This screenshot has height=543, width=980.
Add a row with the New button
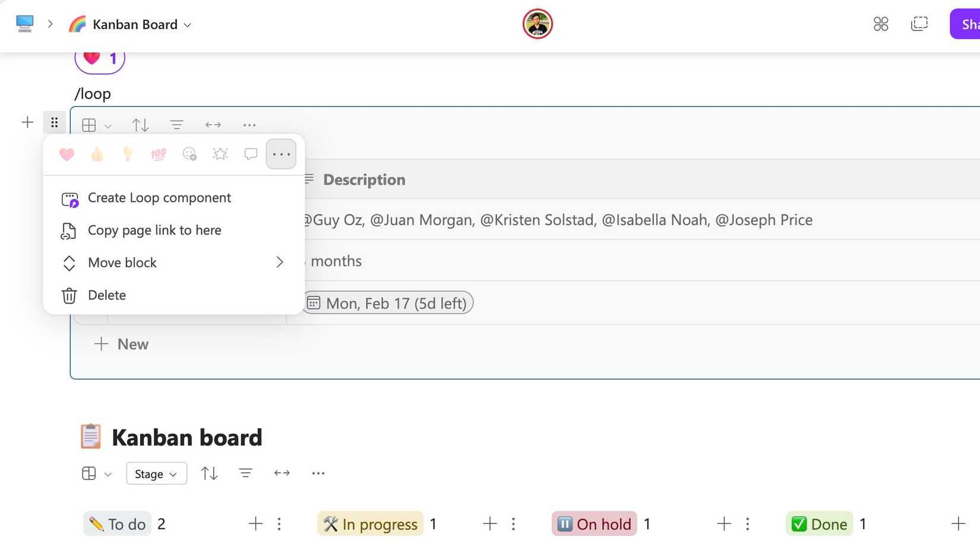[x=121, y=344]
